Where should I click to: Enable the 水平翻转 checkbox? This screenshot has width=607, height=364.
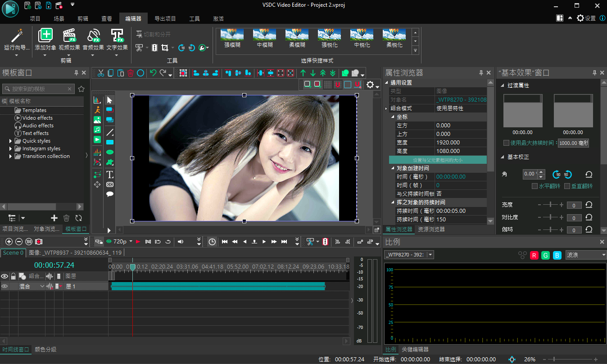click(x=535, y=186)
